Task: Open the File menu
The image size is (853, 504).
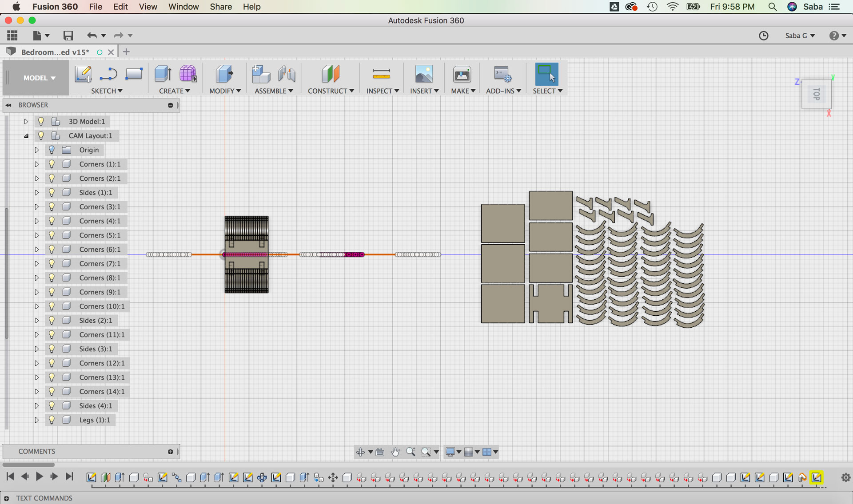Action: 96,7
